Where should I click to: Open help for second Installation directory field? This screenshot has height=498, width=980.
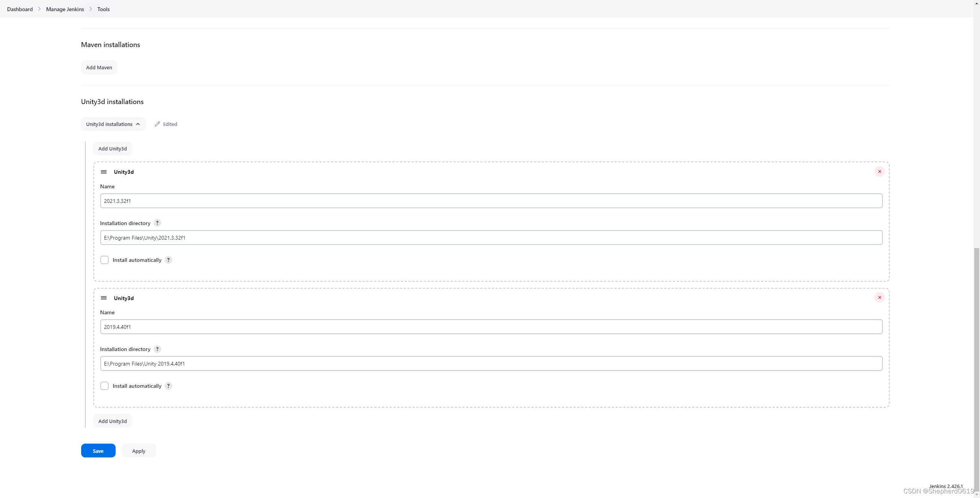[157, 349]
